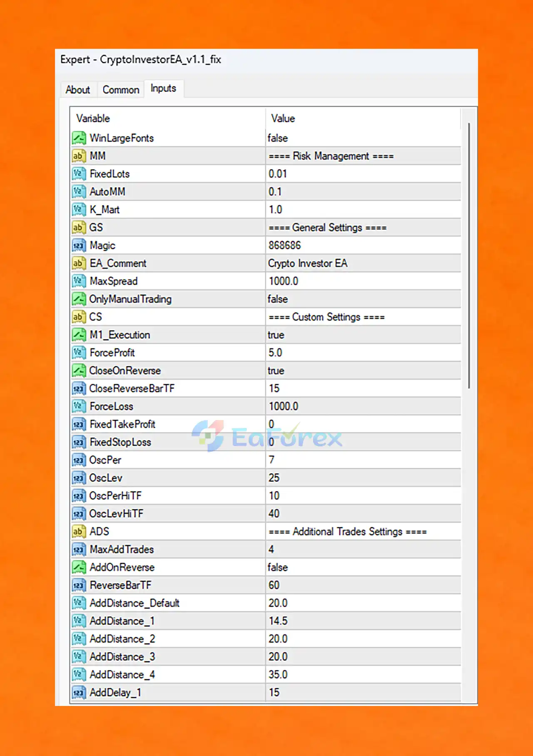Select the Inputs tab
The height and width of the screenshot is (756, 533).
[x=164, y=88]
